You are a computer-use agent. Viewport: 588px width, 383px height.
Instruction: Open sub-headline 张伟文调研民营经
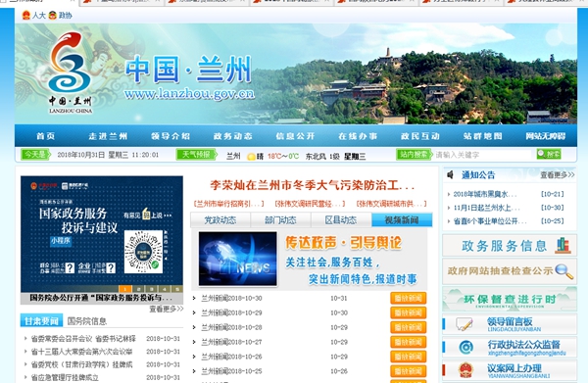310,204
